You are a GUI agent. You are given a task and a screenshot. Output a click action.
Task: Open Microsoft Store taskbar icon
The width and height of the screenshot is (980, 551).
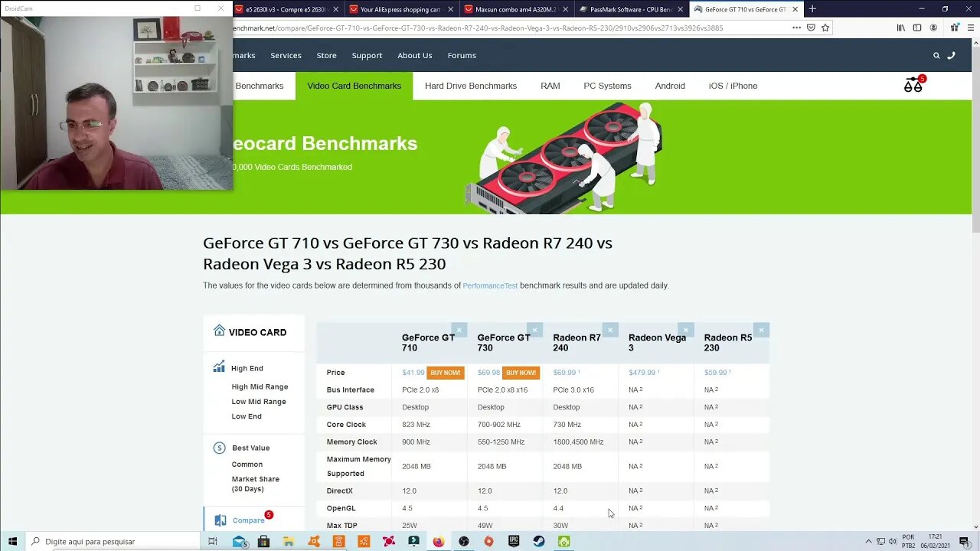263,541
